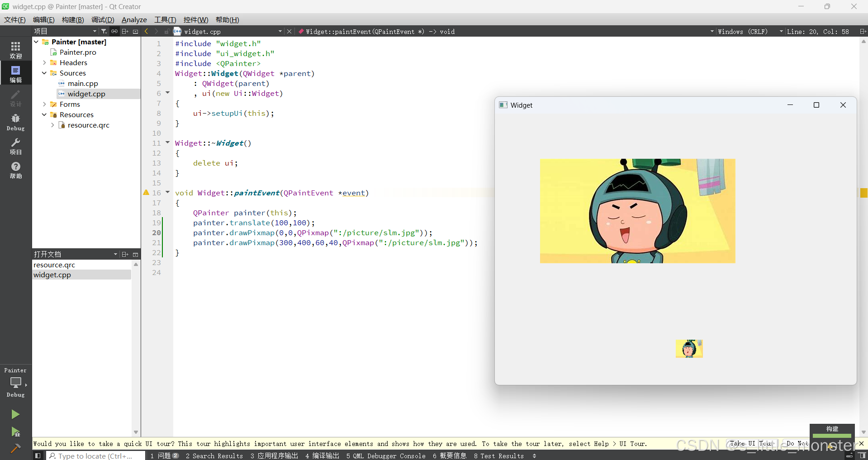Fold the destructor block at line 11

tap(167, 142)
